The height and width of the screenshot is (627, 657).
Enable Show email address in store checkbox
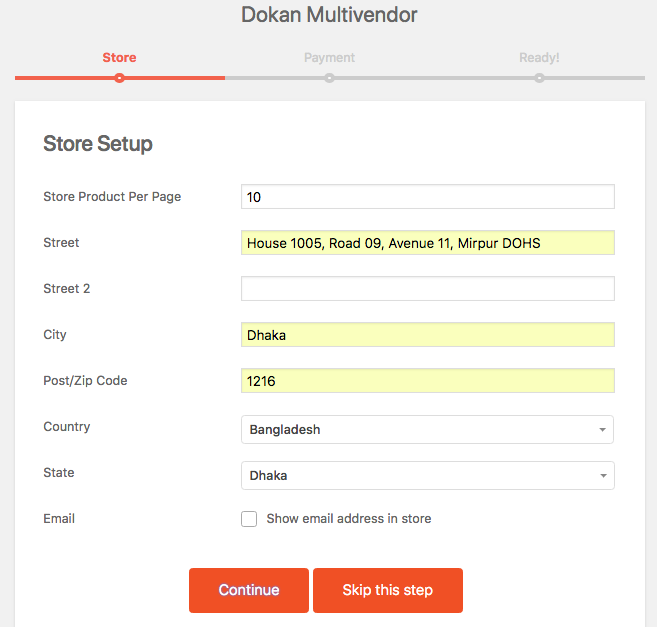click(x=249, y=519)
